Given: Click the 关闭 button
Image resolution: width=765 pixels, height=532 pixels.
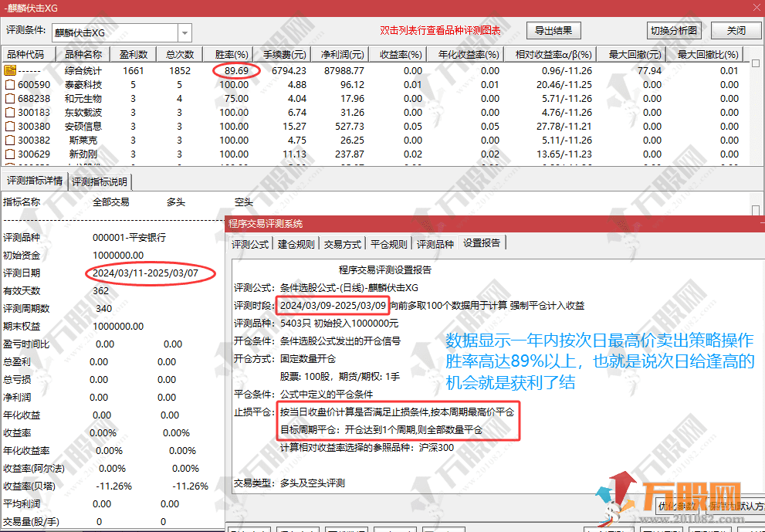Looking at the screenshot, I should pos(736,31).
